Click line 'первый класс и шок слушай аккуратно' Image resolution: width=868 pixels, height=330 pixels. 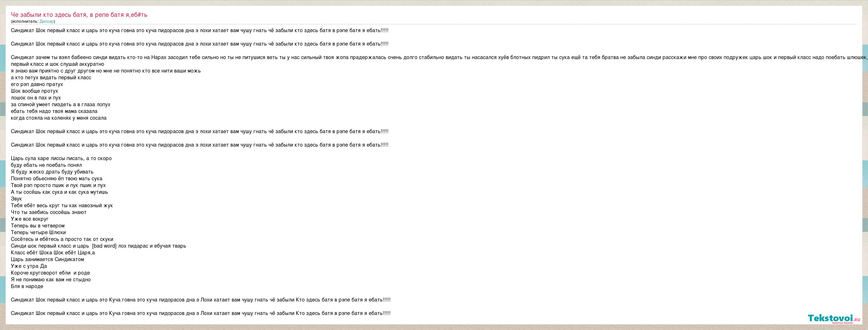(x=57, y=64)
